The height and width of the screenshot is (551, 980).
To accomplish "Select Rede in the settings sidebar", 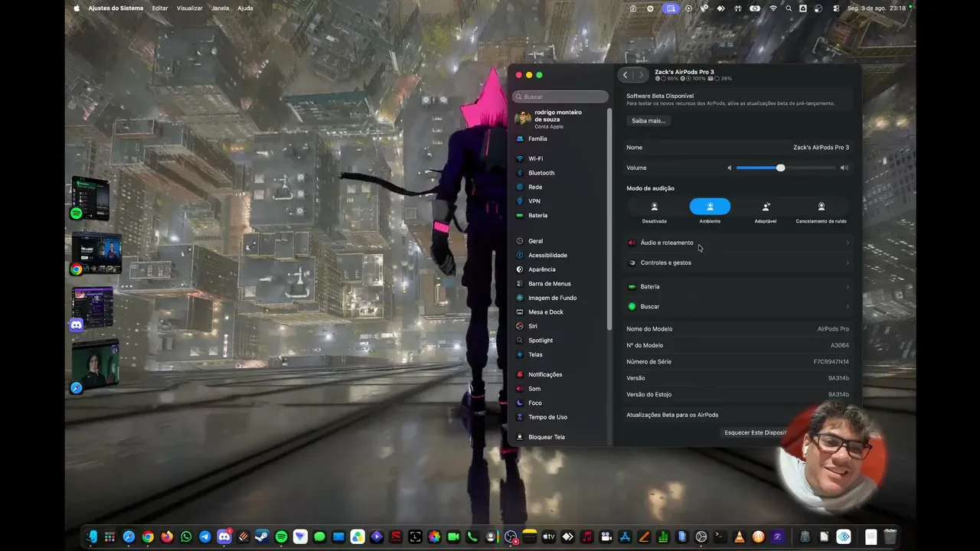I will tap(560, 187).
